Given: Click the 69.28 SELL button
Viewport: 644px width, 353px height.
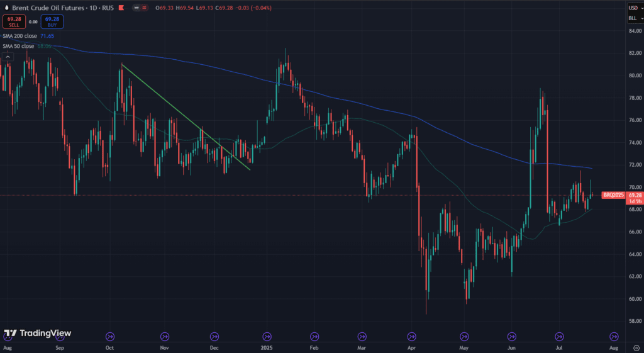Looking at the screenshot, I should [14, 22].
